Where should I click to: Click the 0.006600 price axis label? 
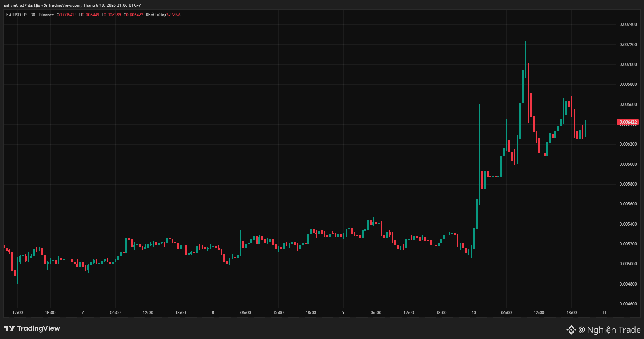628,104
